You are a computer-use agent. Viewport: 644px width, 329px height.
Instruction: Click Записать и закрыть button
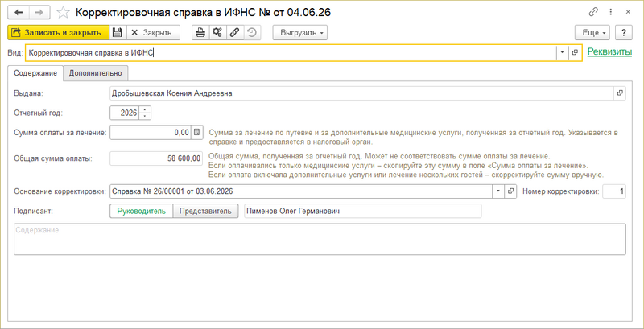pos(58,32)
